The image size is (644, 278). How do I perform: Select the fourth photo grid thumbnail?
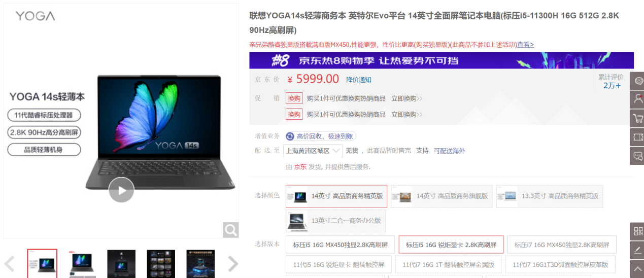pos(161,264)
